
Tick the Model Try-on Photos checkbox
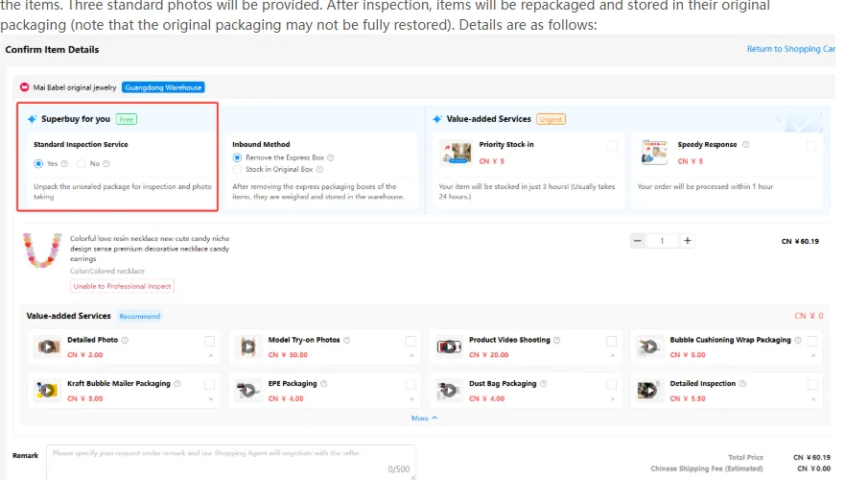[411, 341]
